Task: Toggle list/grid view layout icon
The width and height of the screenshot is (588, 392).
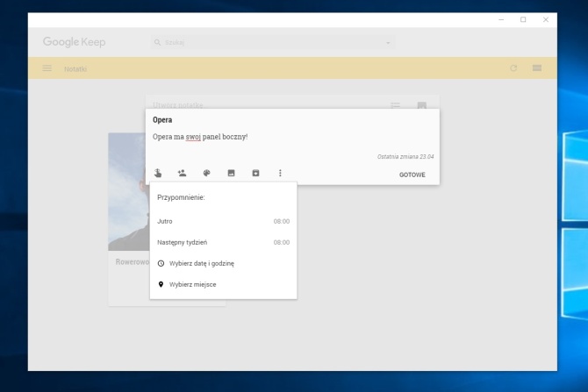Action: pos(536,68)
